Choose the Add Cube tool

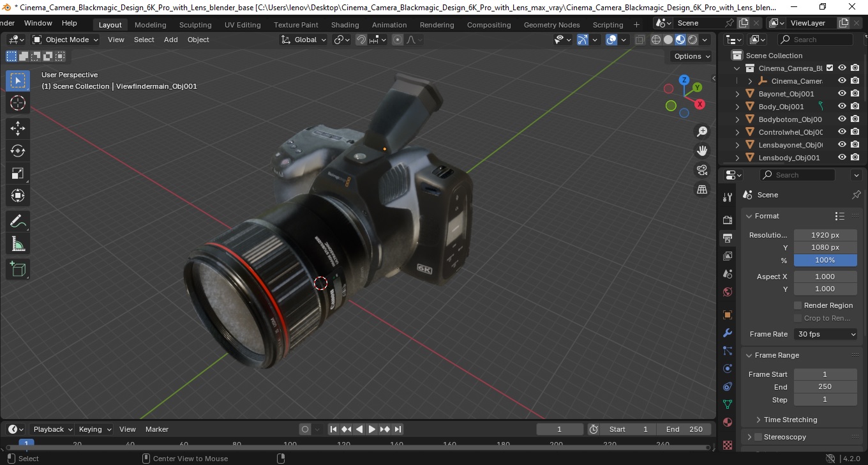point(18,269)
